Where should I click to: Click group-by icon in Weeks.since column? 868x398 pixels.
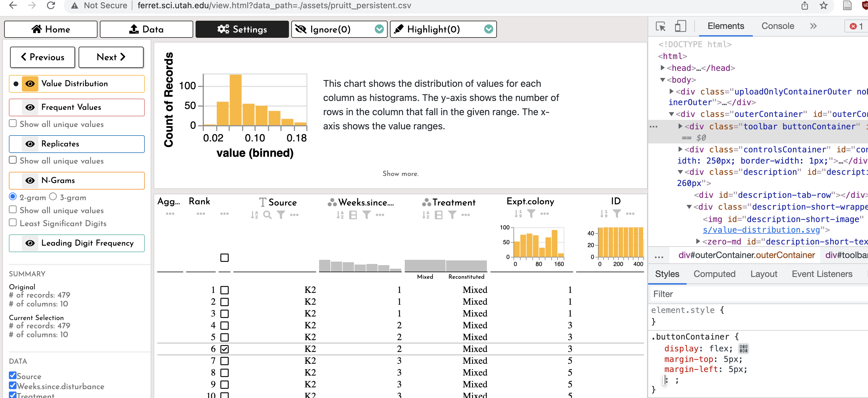coord(353,215)
